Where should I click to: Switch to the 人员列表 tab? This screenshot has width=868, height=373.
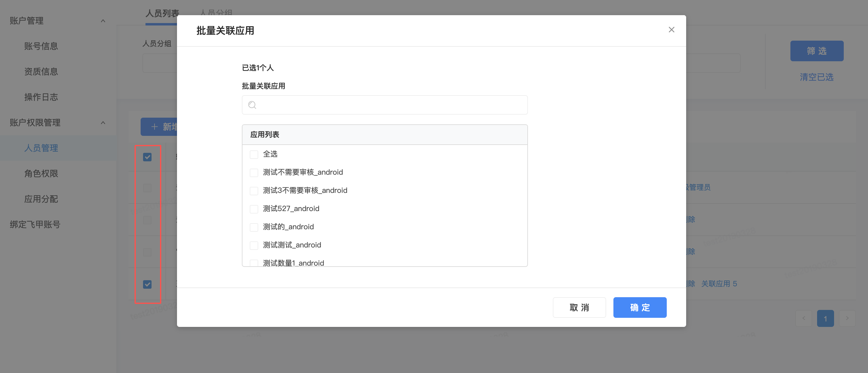[x=162, y=13]
